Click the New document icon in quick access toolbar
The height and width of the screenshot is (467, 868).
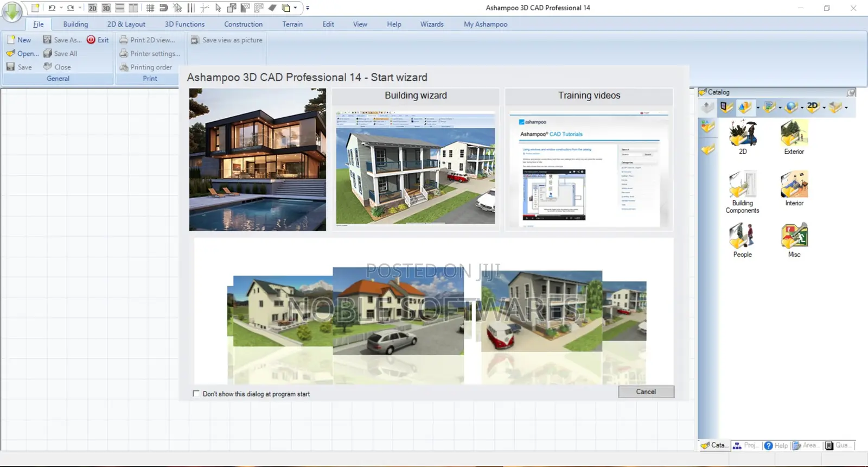(x=35, y=8)
